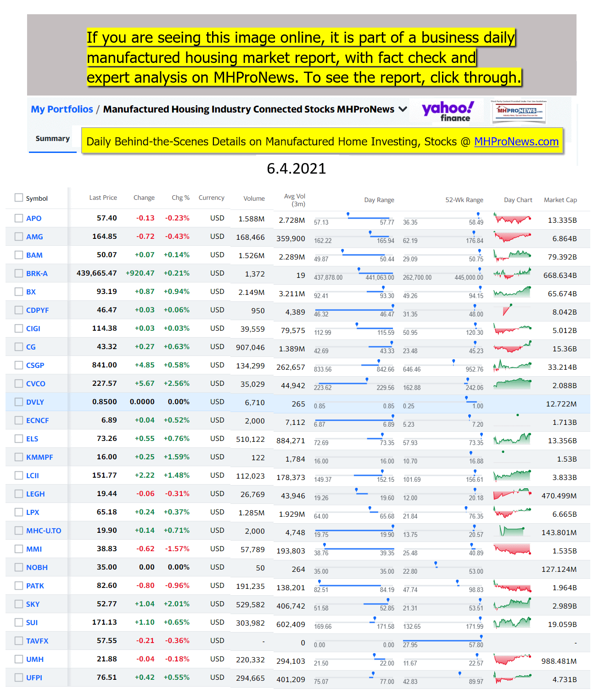Click the ELS day chart sparkline
The width and height of the screenshot is (599, 700).
pyautogui.click(x=512, y=439)
